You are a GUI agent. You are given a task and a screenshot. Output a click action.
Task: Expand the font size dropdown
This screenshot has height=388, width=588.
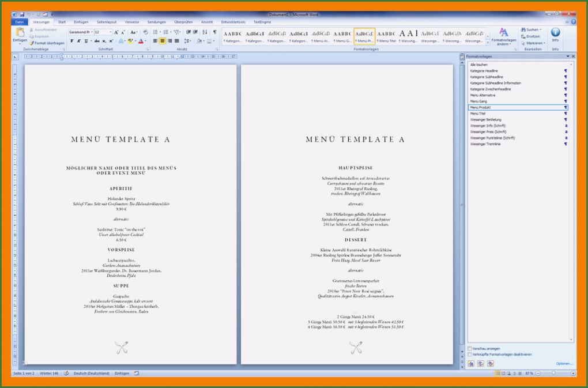tap(110, 32)
